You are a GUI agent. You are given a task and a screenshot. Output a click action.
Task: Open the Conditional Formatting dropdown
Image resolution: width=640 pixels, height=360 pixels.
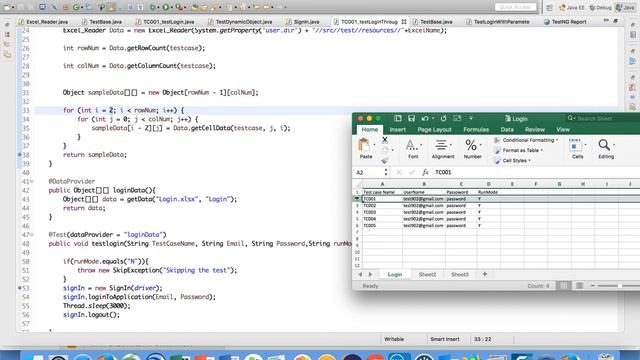tap(526, 140)
